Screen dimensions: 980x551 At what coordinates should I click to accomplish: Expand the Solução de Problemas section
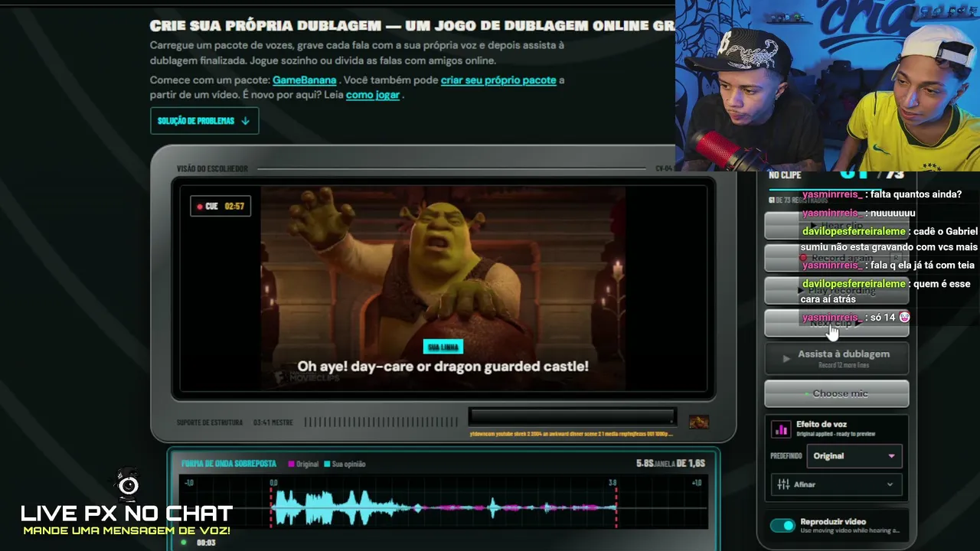(x=204, y=121)
